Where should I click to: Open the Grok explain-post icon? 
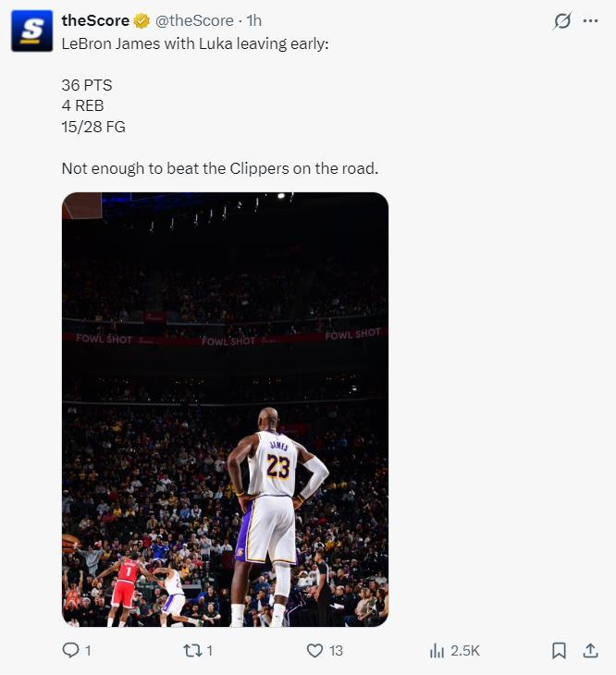562,20
